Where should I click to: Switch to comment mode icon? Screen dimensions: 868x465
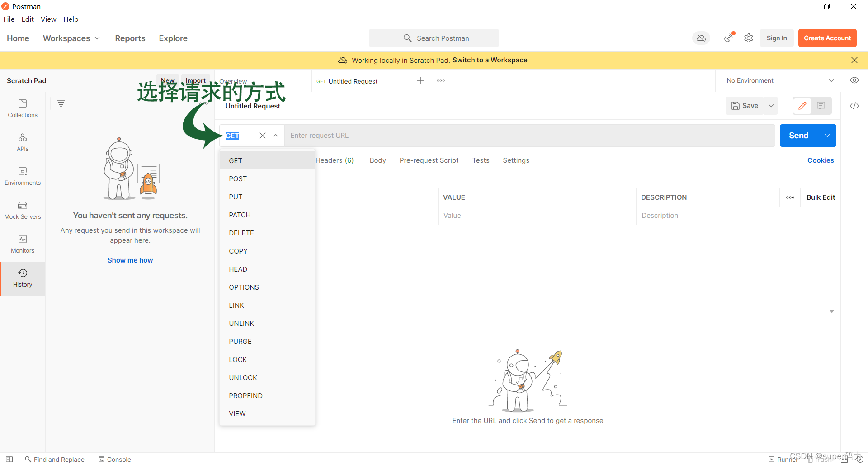pyautogui.click(x=821, y=106)
